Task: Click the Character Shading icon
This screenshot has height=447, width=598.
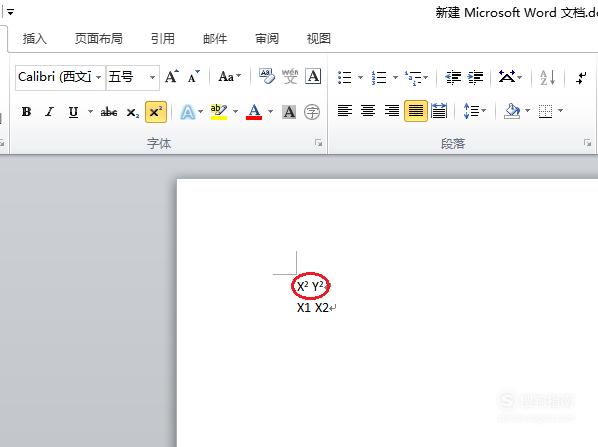Action: pos(289,112)
